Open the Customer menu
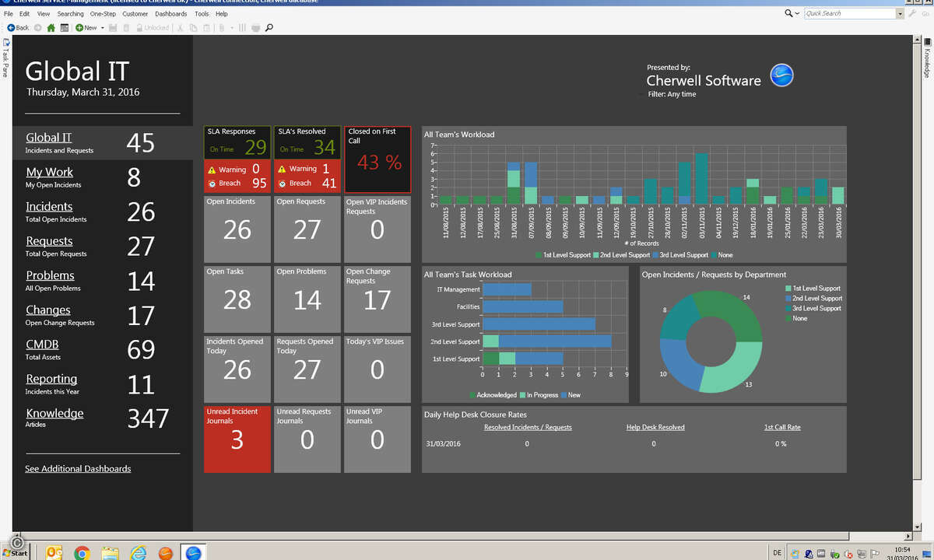 coord(135,14)
